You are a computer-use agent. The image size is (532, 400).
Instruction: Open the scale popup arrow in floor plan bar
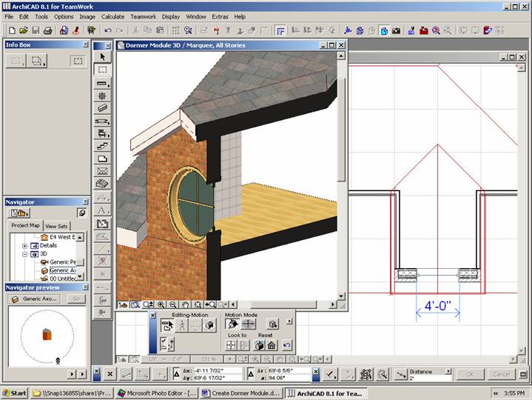[x=229, y=359]
